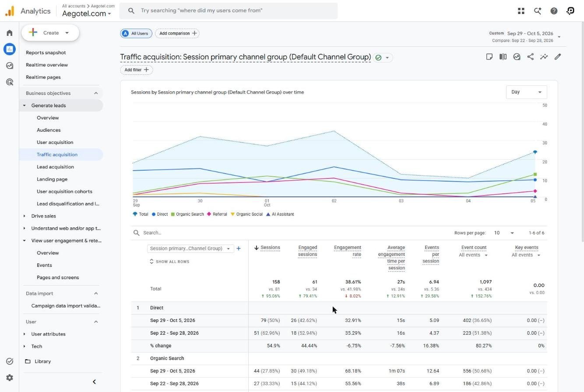This screenshot has width=584, height=392.
Task: Open the Event count All events dropdown
Action: coord(473,255)
